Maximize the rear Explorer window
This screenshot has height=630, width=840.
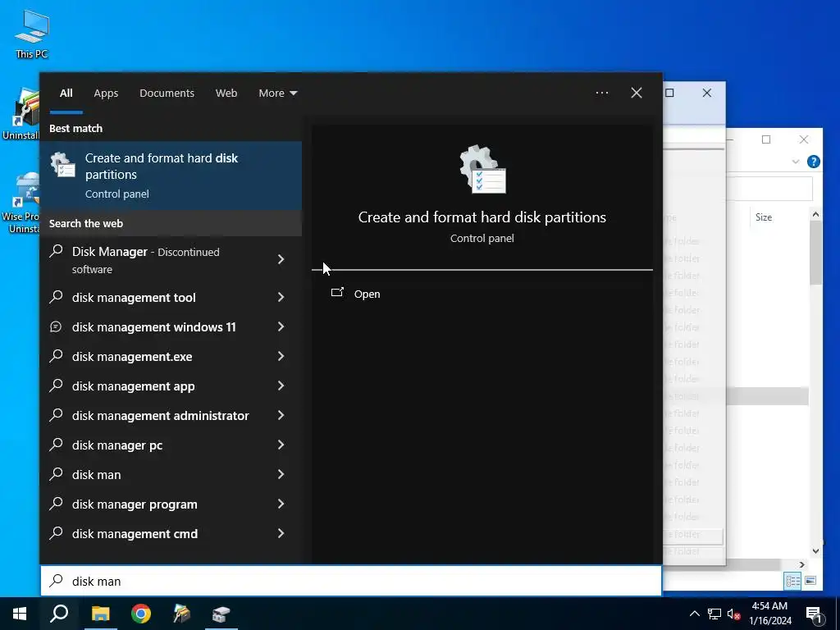766,139
